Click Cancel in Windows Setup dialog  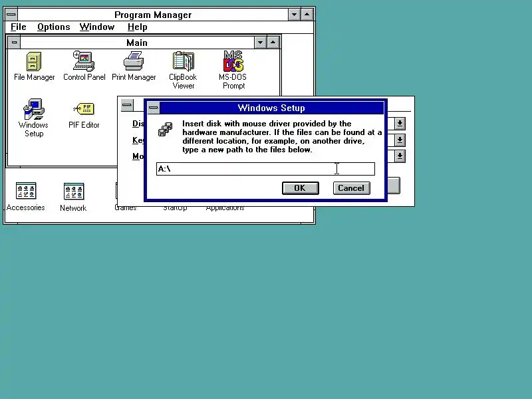pyautogui.click(x=352, y=188)
